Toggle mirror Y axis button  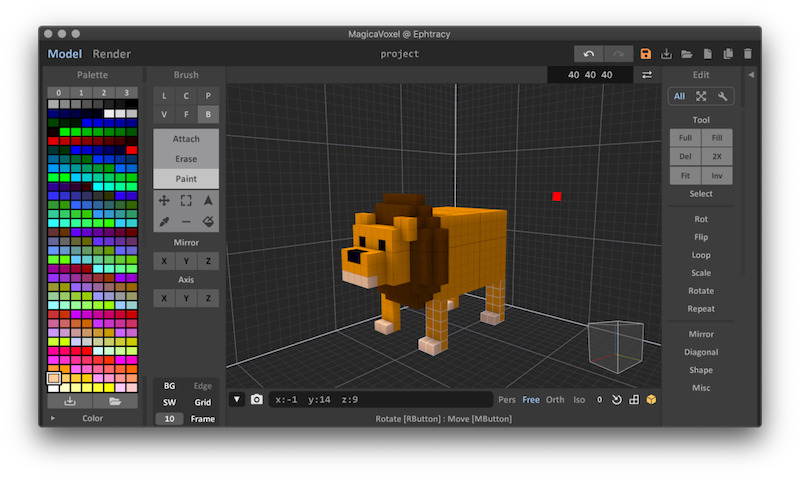tap(186, 261)
